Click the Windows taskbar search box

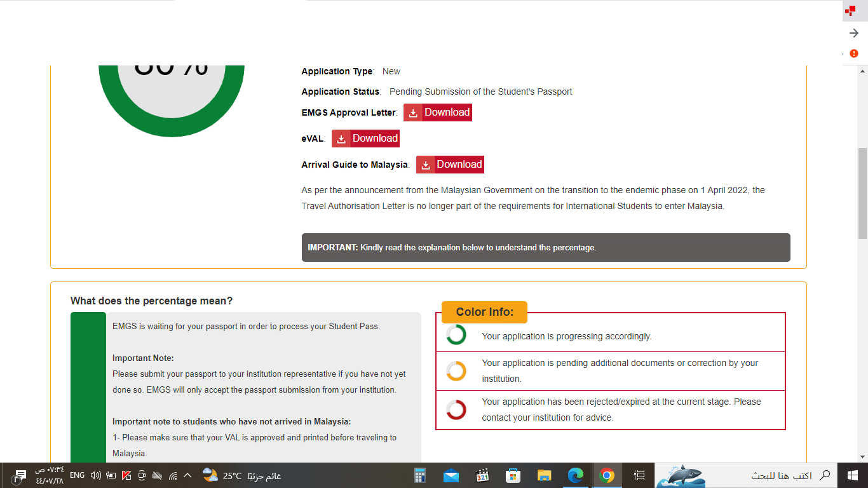782,475
